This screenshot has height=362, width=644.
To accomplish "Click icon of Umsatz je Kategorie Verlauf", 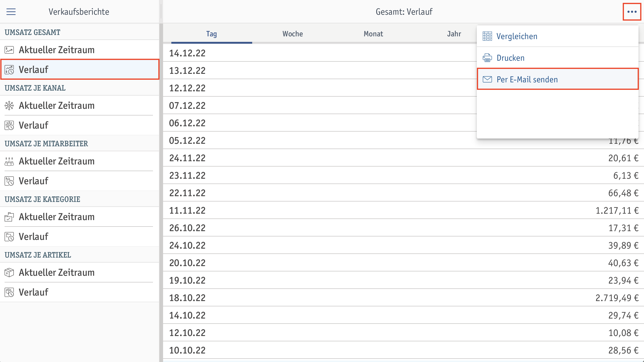I will tap(9, 237).
